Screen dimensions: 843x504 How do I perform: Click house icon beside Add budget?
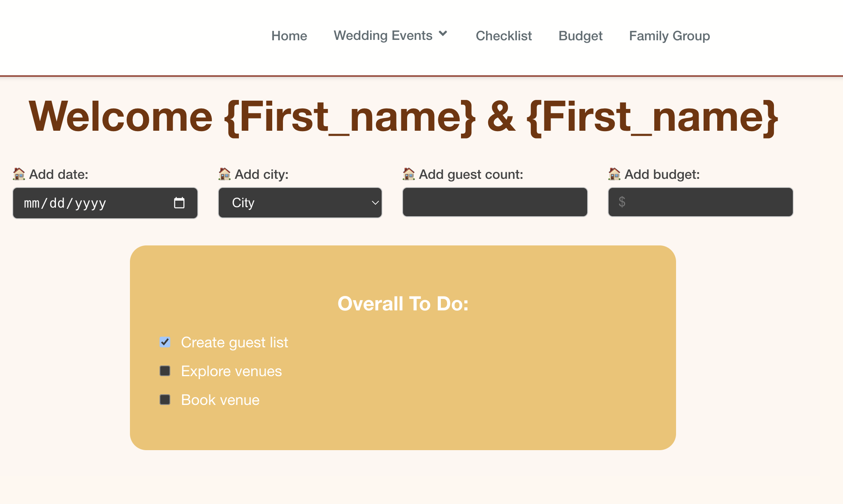click(614, 174)
